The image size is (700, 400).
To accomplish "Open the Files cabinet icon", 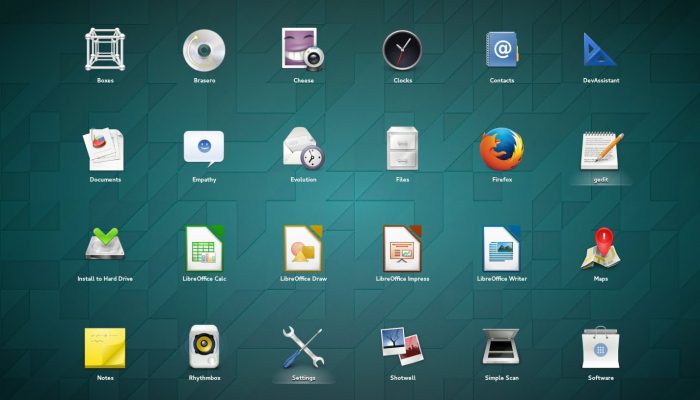I will 402,148.
